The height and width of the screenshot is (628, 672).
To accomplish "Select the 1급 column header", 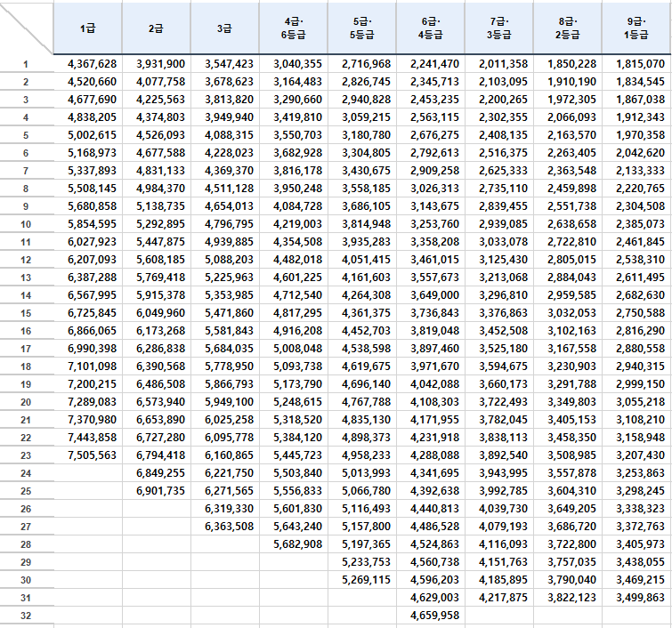I will (87, 28).
